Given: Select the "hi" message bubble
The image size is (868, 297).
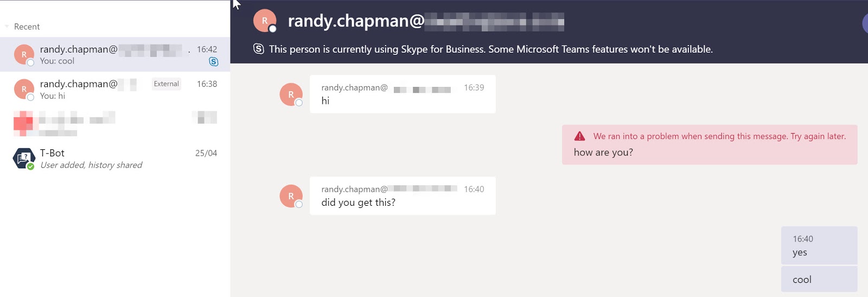Looking at the screenshot, I should point(402,94).
